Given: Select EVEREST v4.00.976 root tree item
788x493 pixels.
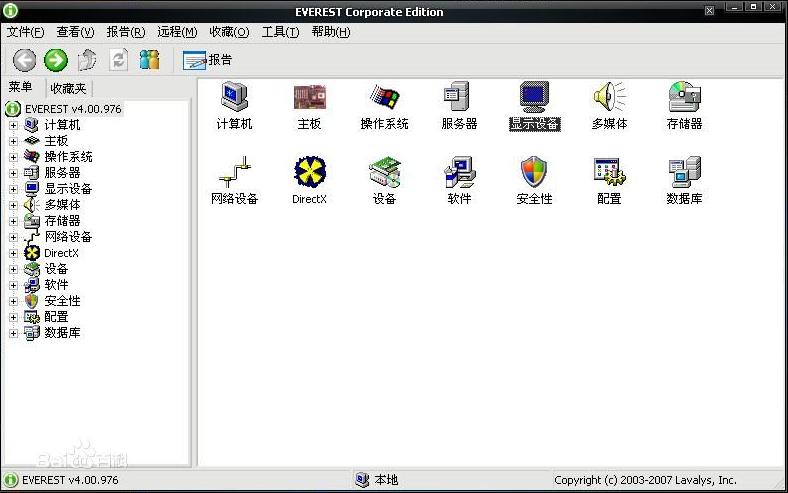Looking at the screenshot, I should pyautogui.click(x=72, y=108).
